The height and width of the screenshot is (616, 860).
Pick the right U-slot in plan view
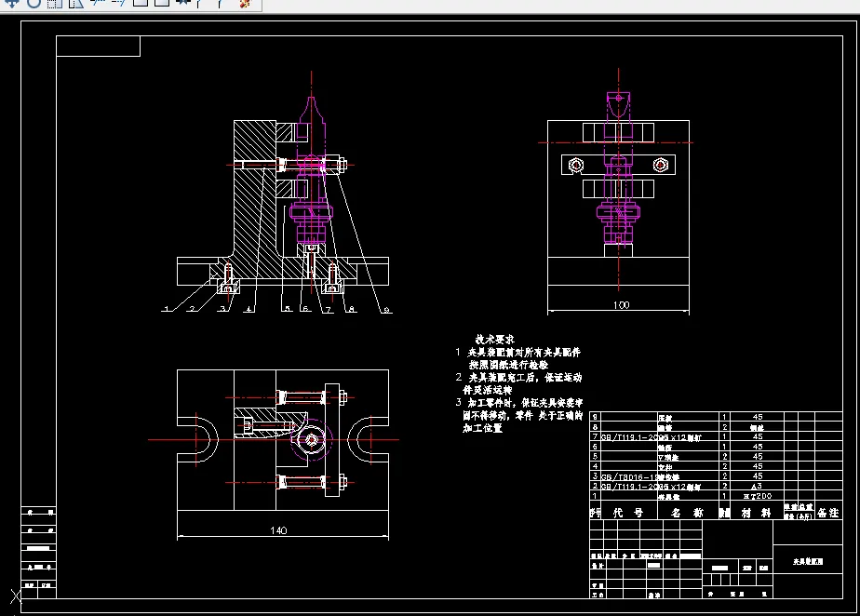click(x=369, y=439)
